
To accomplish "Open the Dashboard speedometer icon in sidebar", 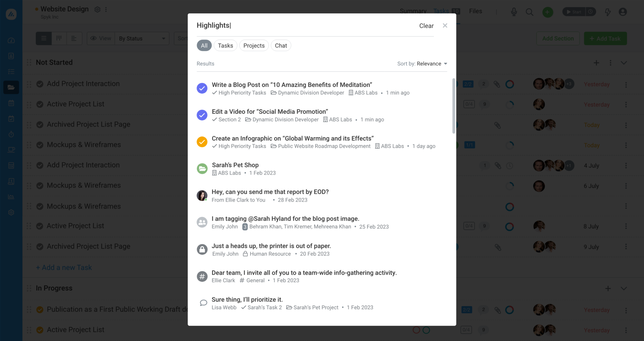I will [x=11, y=40].
